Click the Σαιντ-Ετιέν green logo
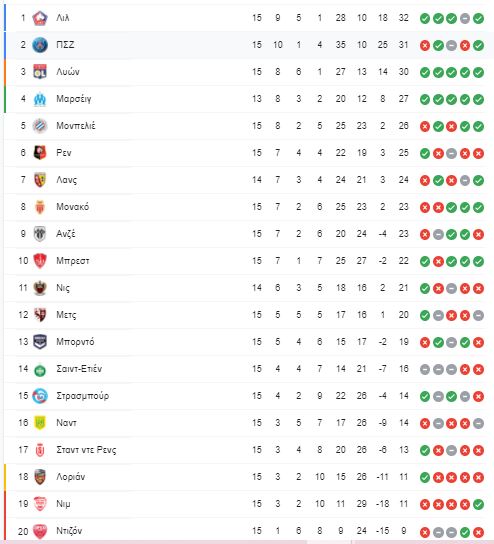This screenshot has width=494, height=544. (40, 370)
